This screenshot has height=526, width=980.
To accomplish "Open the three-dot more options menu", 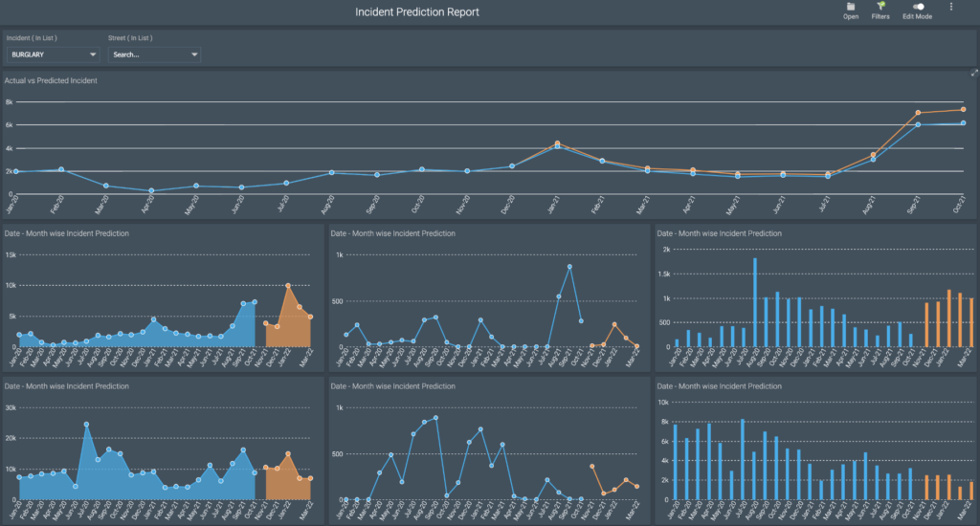I will (951, 7).
